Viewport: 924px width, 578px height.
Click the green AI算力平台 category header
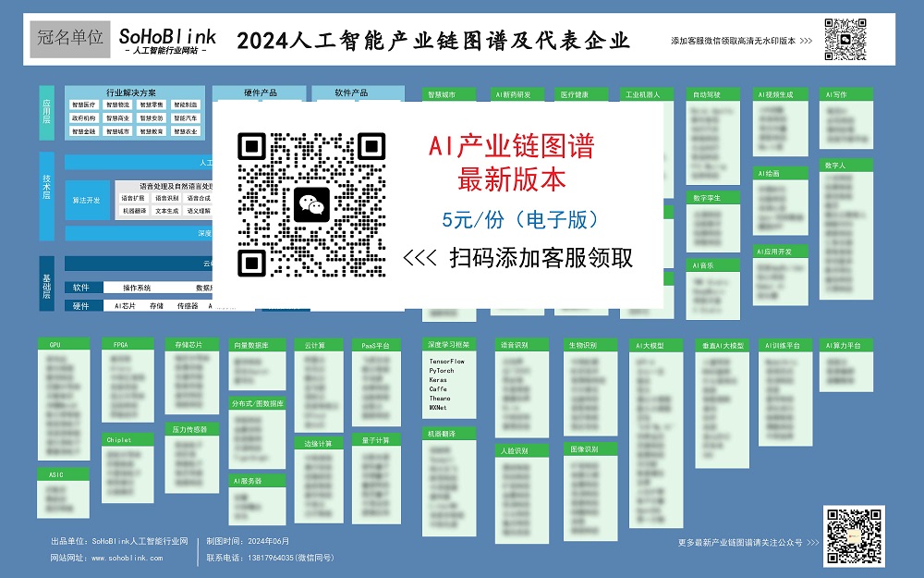(846, 346)
